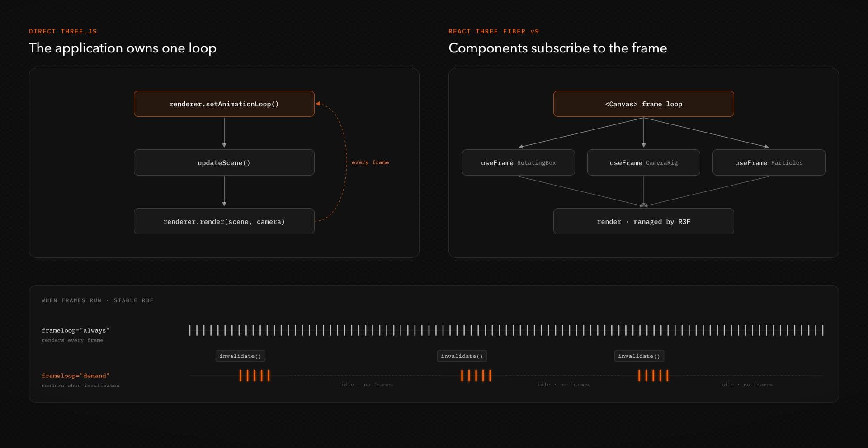Viewport: 868px width, 448px height.
Task: Click the 'every frame' loop label
Action: click(x=370, y=162)
